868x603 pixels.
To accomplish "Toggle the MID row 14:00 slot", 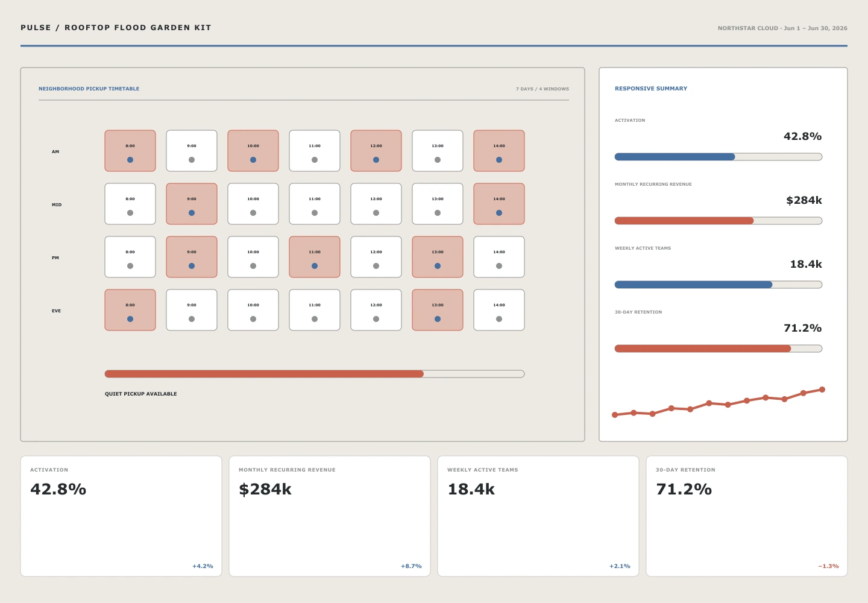I will click(499, 204).
